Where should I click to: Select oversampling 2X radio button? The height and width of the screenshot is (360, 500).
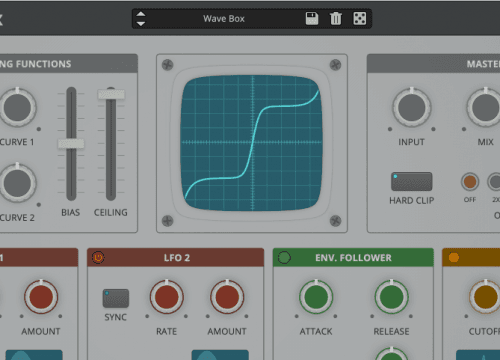pyautogui.click(x=495, y=182)
